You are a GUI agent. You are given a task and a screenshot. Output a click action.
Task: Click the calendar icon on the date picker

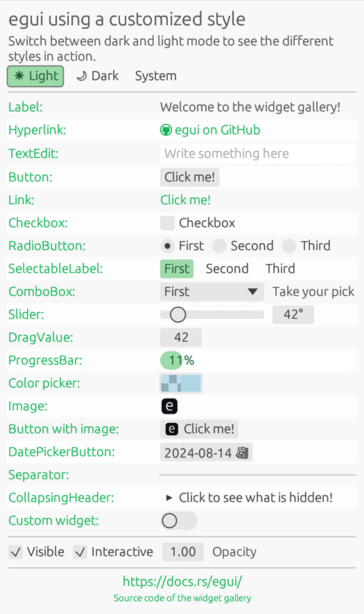(x=242, y=453)
